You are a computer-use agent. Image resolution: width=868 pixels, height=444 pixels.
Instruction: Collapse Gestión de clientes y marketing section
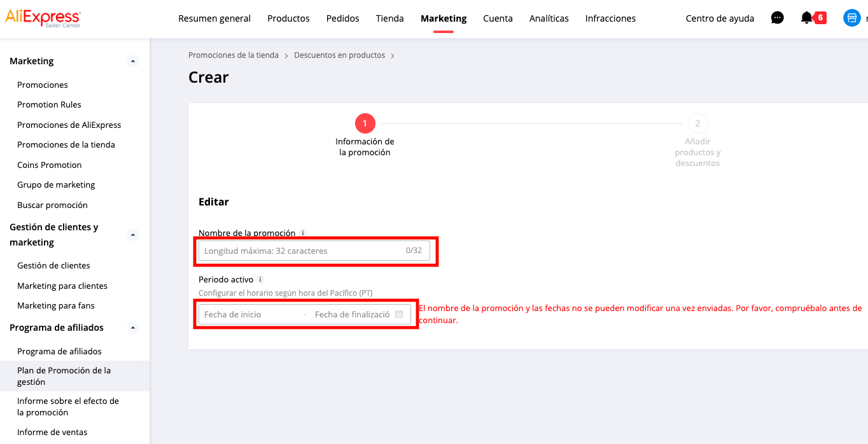132,235
